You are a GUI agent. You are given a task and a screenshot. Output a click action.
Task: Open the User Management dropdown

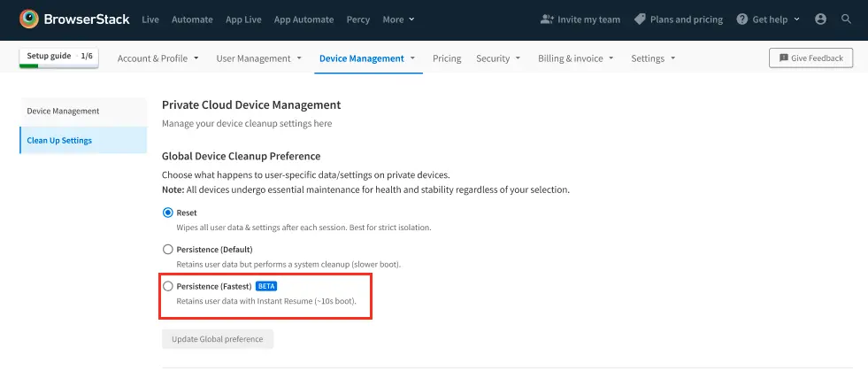tap(259, 58)
